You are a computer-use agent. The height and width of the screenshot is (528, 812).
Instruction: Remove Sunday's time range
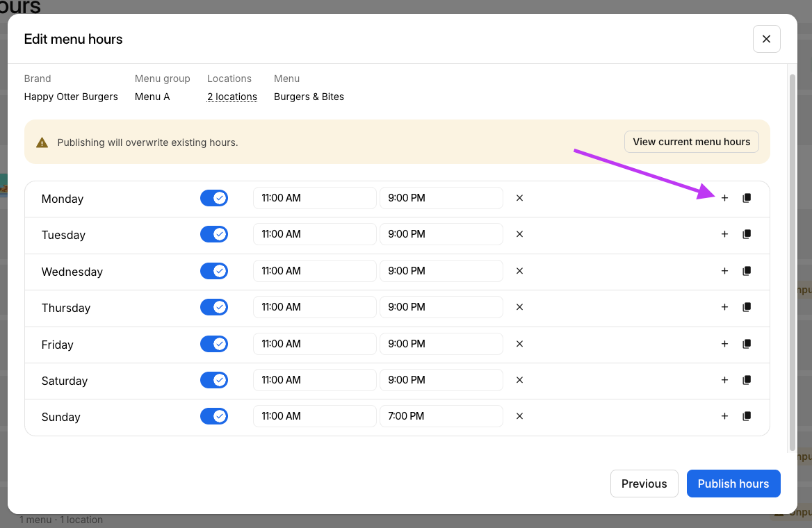pos(519,416)
